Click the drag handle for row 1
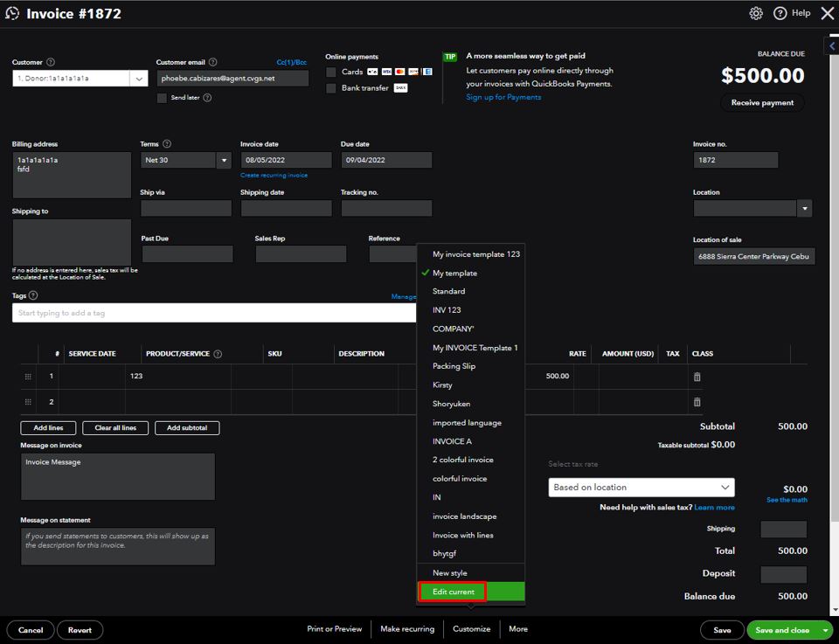 coord(28,377)
